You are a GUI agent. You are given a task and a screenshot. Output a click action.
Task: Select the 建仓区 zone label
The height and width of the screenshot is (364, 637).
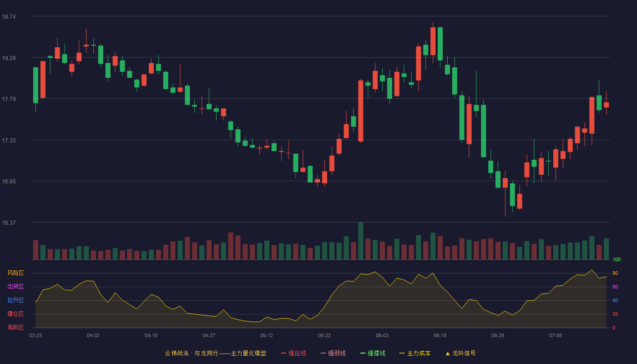pos(15,314)
